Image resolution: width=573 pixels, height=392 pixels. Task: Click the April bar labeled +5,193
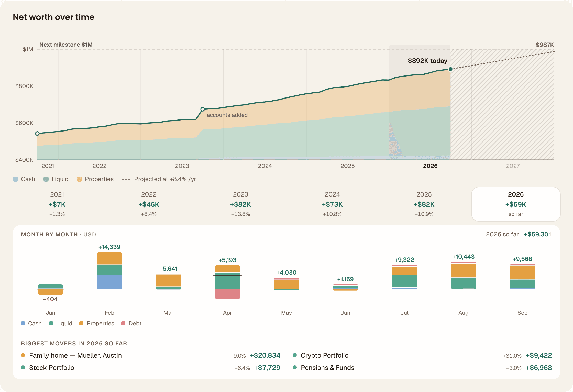pos(227,282)
